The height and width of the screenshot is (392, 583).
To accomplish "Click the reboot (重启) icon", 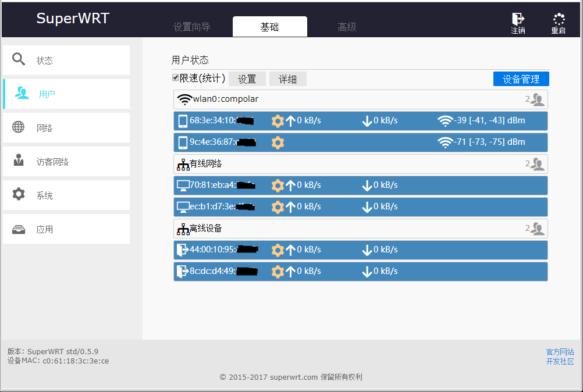I will tap(559, 19).
